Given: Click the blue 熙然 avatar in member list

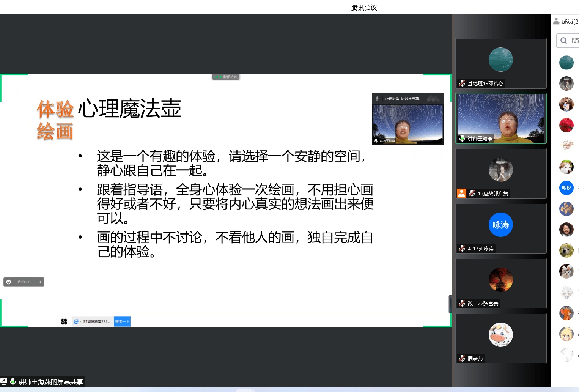Looking at the screenshot, I should [x=566, y=188].
